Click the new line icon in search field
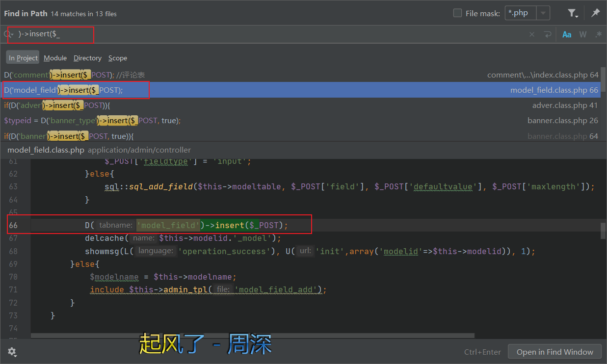The width and height of the screenshot is (607, 364). click(547, 34)
